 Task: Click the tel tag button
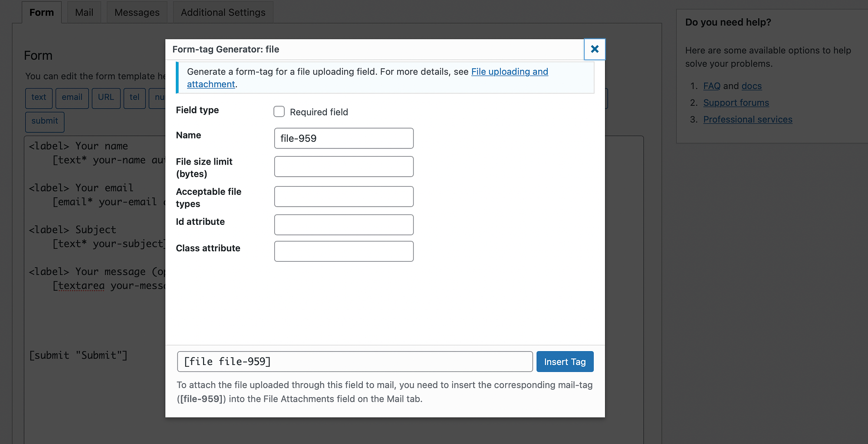[135, 98]
